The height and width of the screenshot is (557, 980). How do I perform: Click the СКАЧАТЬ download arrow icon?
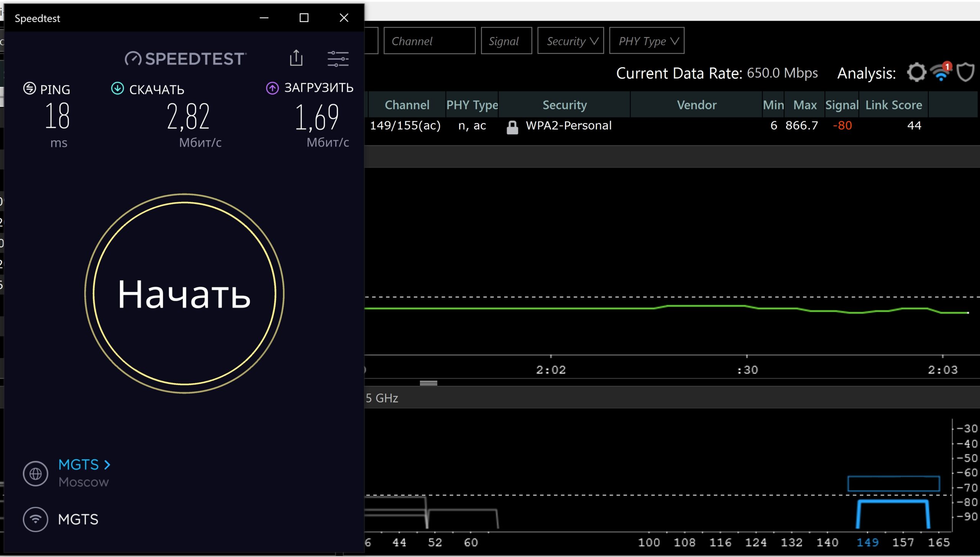117,88
